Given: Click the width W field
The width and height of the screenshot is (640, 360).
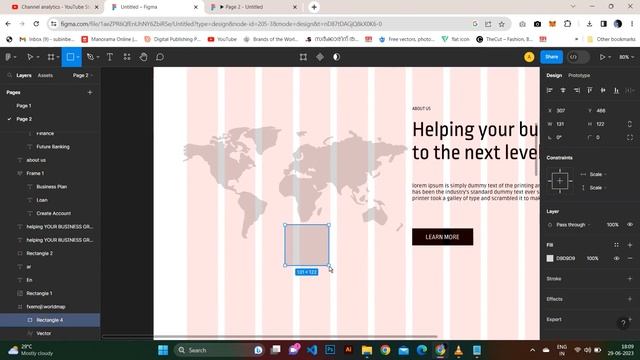Looking at the screenshot, I should 565,124.
